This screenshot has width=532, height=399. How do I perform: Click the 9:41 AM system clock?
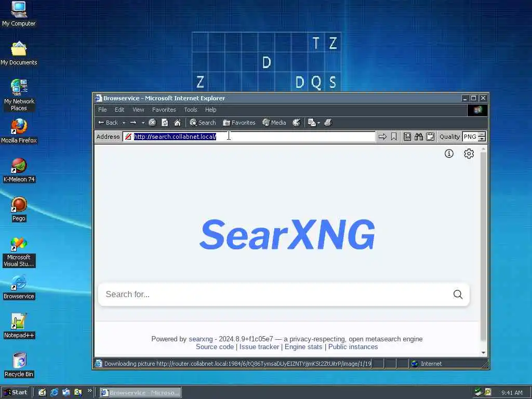tap(512, 393)
